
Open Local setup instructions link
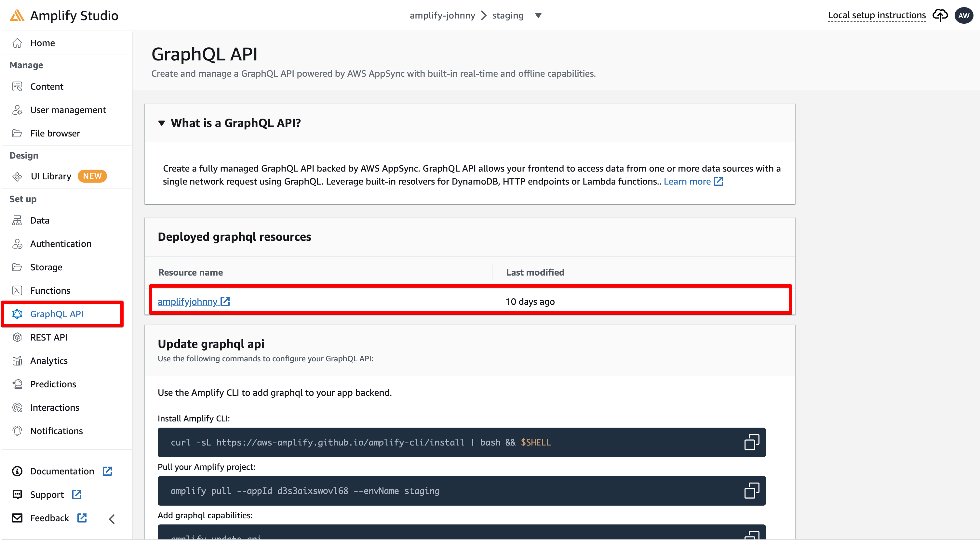877,15
